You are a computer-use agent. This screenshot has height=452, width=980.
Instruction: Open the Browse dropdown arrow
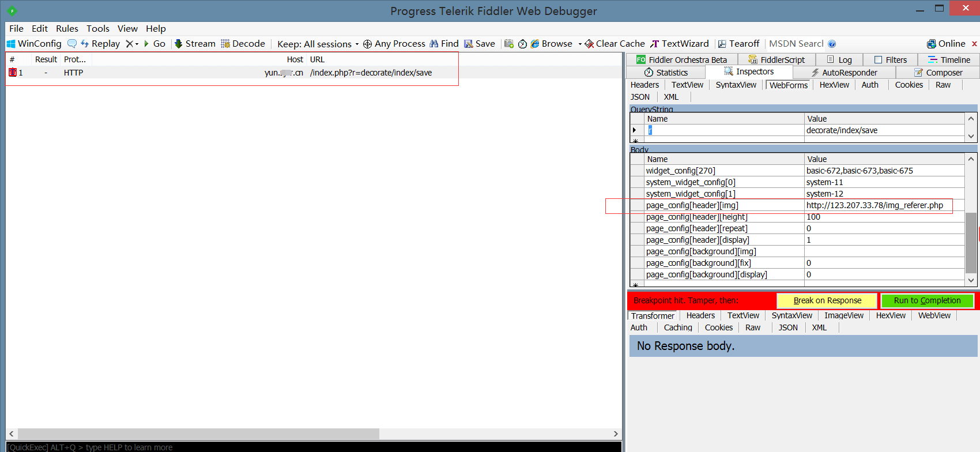coord(580,44)
